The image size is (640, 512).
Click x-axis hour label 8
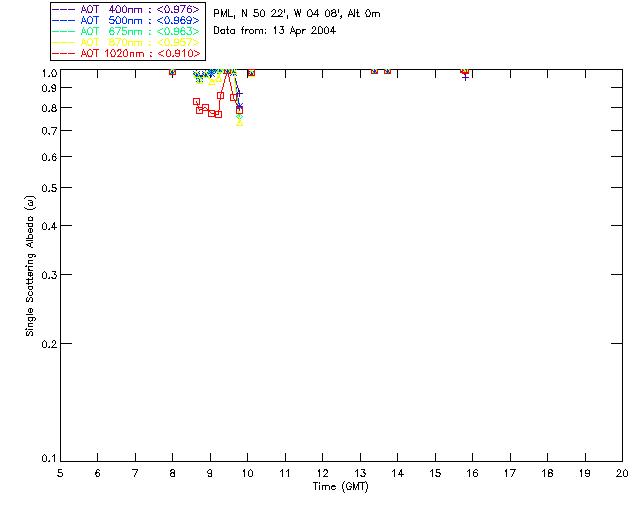[173, 473]
